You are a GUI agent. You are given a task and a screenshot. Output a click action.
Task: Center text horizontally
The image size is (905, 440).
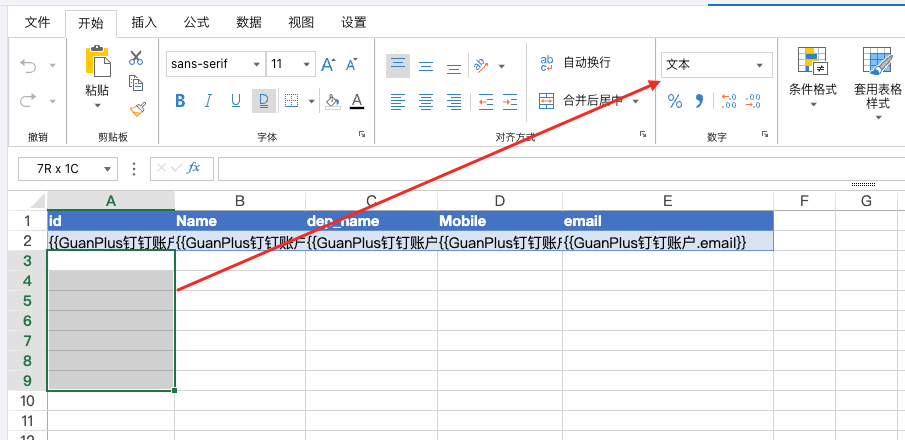point(426,102)
